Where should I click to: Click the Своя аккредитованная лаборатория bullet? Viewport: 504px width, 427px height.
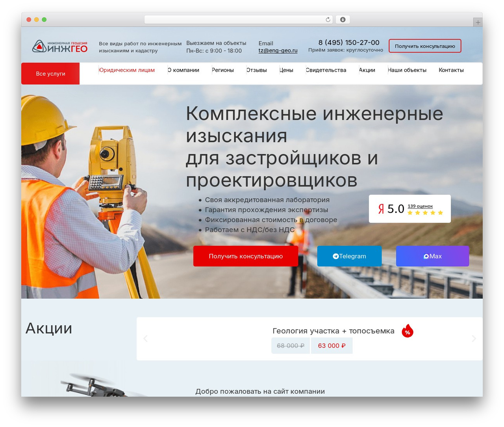[267, 200]
